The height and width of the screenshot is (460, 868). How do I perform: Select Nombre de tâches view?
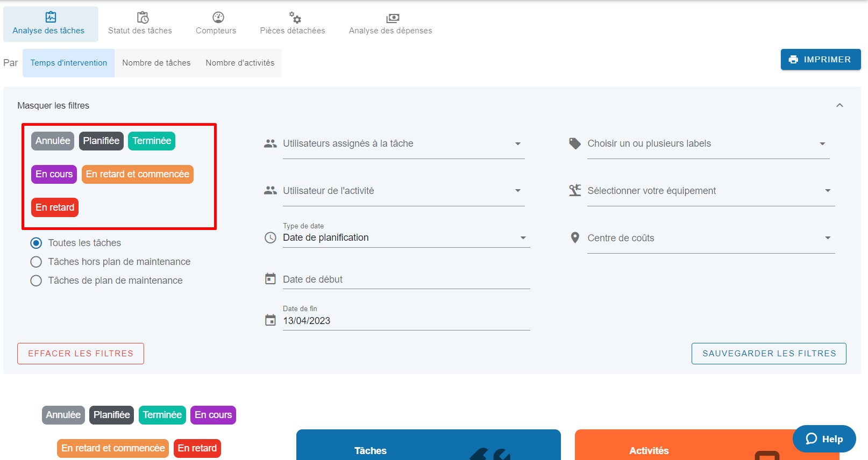(x=156, y=63)
